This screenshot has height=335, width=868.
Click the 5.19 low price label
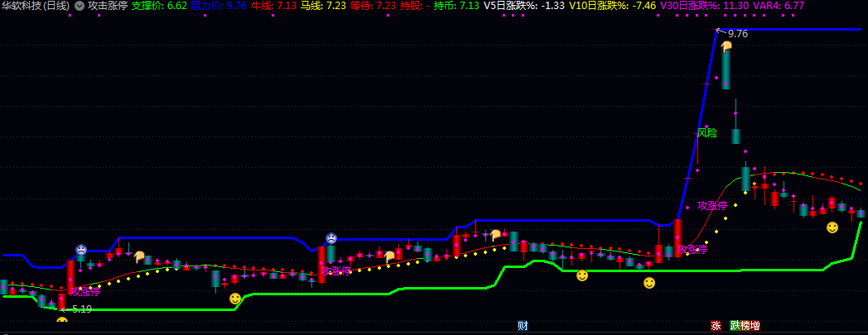pyautogui.click(x=81, y=309)
